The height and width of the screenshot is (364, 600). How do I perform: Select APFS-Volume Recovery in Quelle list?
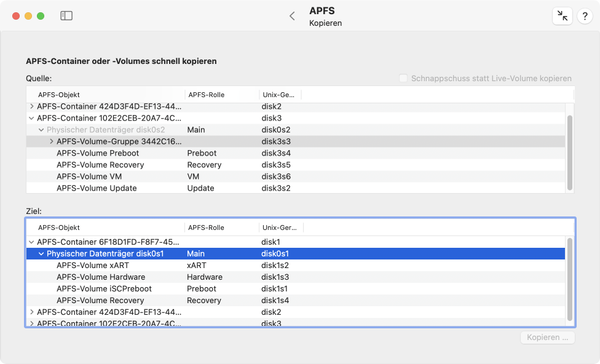(x=296, y=165)
